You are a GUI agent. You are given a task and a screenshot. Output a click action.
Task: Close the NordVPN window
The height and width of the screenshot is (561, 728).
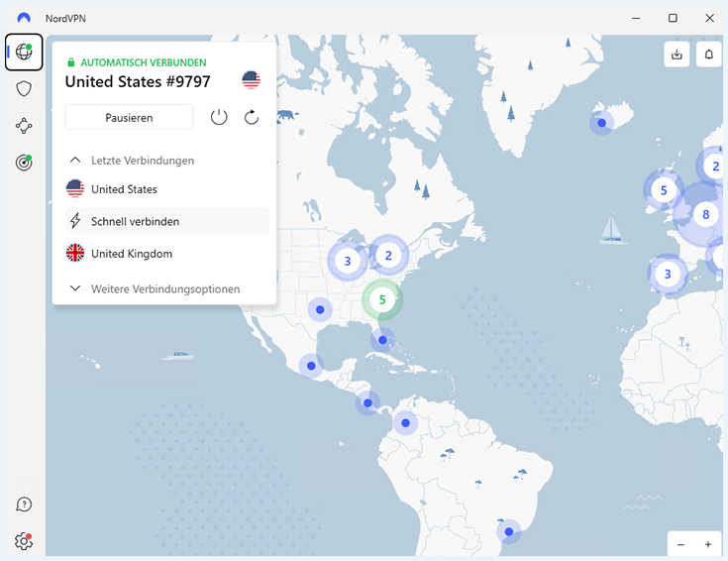(709, 18)
